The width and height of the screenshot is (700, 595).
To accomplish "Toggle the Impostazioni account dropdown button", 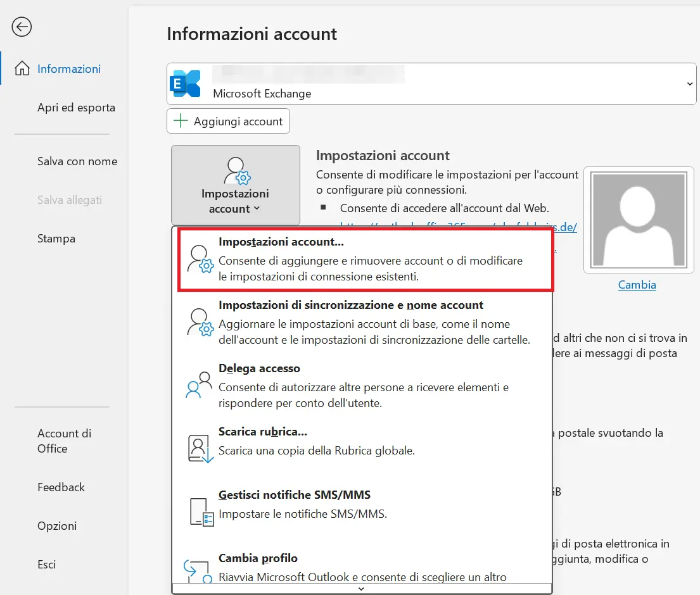I will pyautogui.click(x=235, y=185).
